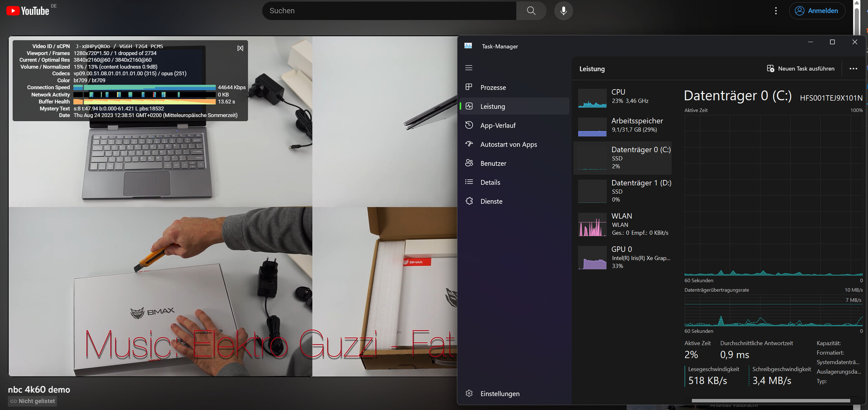Image resolution: width=868 pixels, height=410 pixels.
Task: Click the YouTube logo home link
Action: click(28, 11)
